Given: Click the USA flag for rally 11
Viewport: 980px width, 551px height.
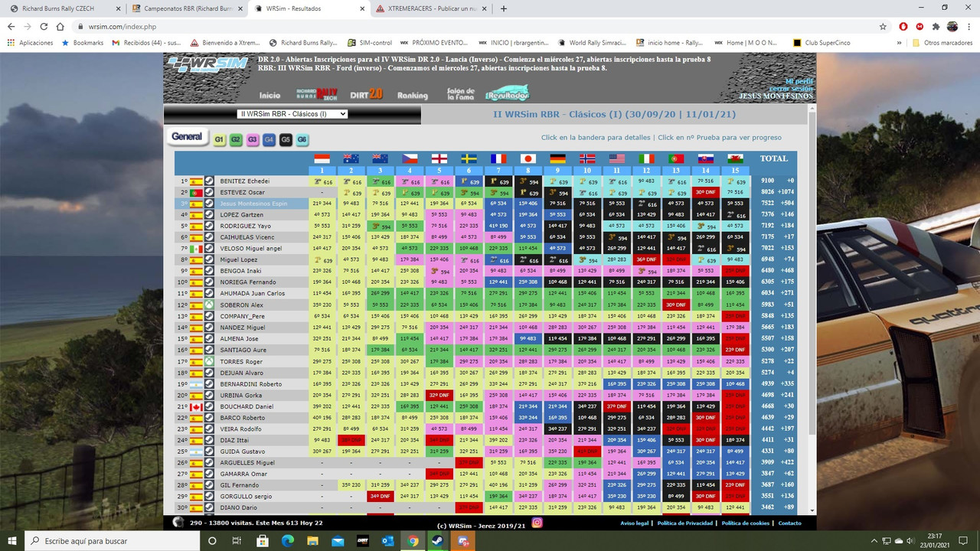Looking at the screenshot, I should tap(616, 158).
